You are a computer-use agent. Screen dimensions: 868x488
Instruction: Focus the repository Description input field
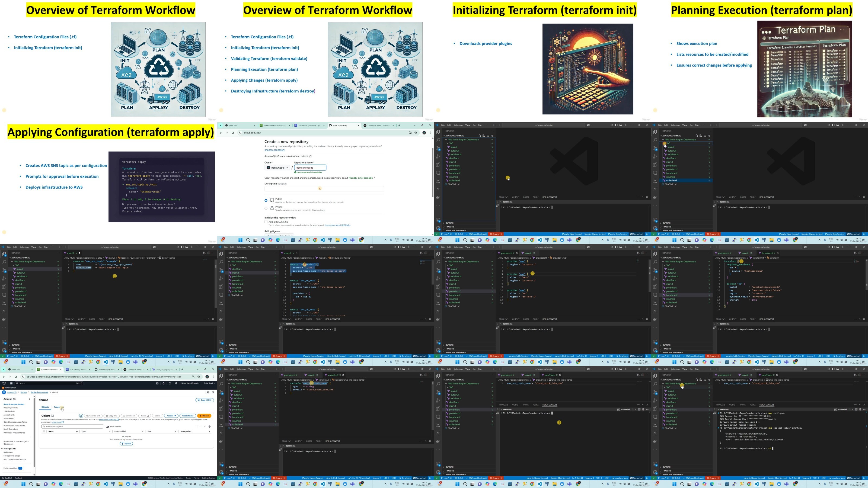coord(324,189)
